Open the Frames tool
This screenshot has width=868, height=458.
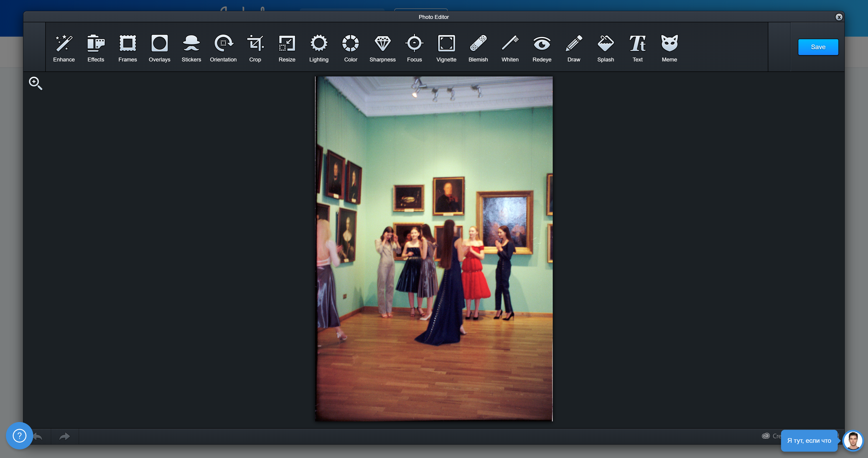click(x=128, y=48)
